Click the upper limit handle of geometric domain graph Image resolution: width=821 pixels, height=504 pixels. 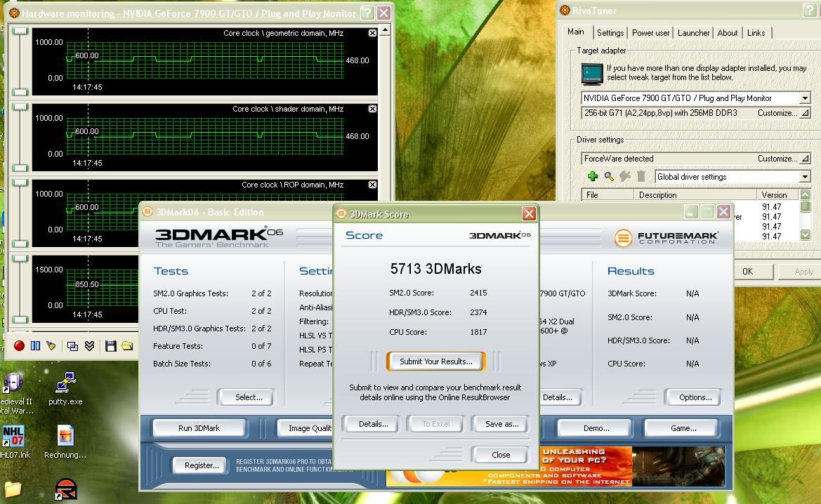coord(20,32)
